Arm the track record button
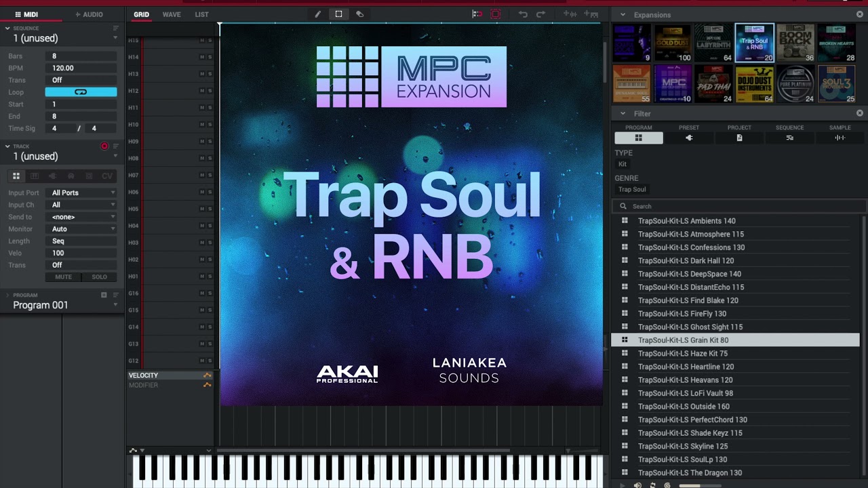The width and height of the screenshot is (868, 488). [104, 146]
